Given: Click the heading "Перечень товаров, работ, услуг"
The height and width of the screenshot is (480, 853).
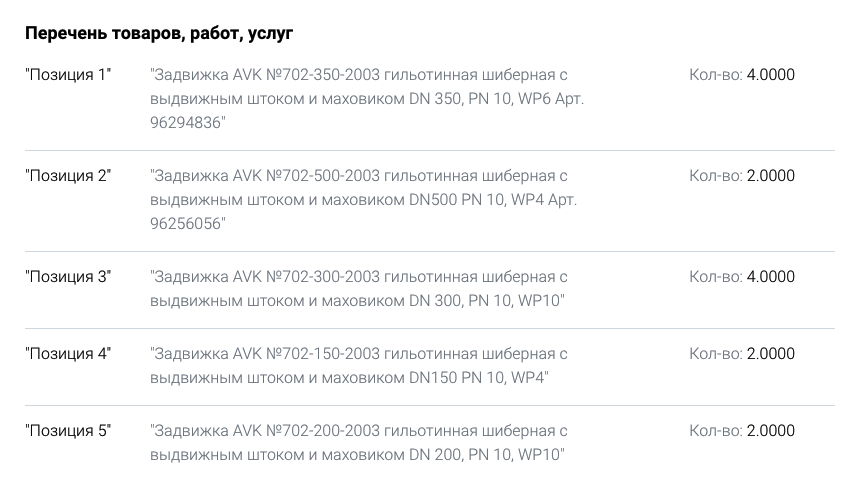Looking at the screenshot, I should 159,34.
